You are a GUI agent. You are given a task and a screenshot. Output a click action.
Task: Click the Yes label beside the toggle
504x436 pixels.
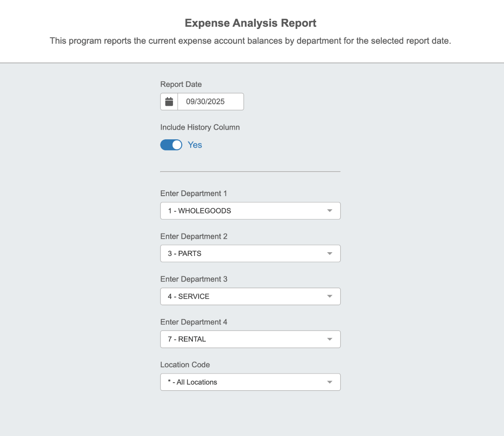coord(195,145)
